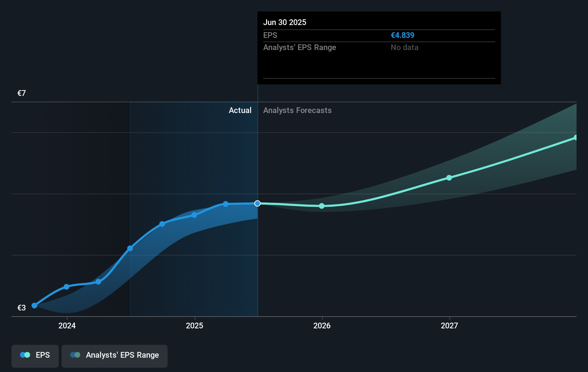Click the peak actual EPS data point

click(225, 204)
